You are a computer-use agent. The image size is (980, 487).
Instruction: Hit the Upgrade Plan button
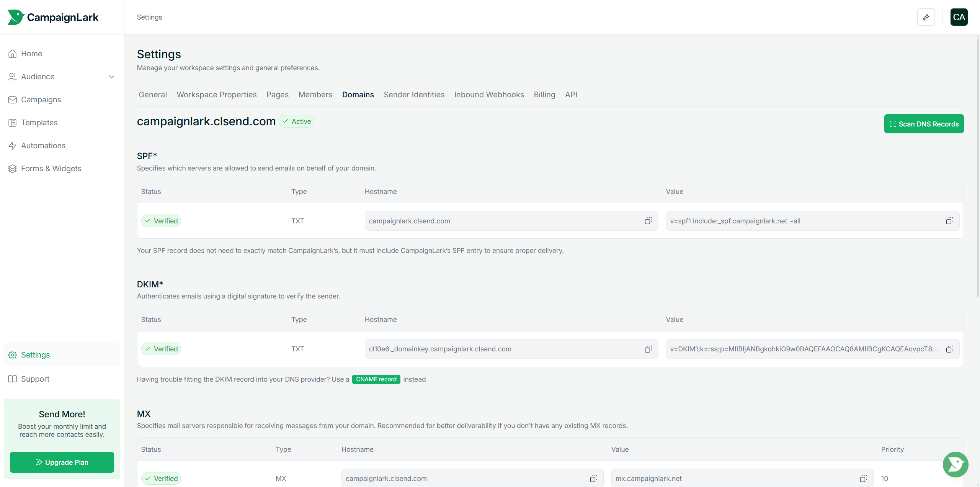click(62, 462)
